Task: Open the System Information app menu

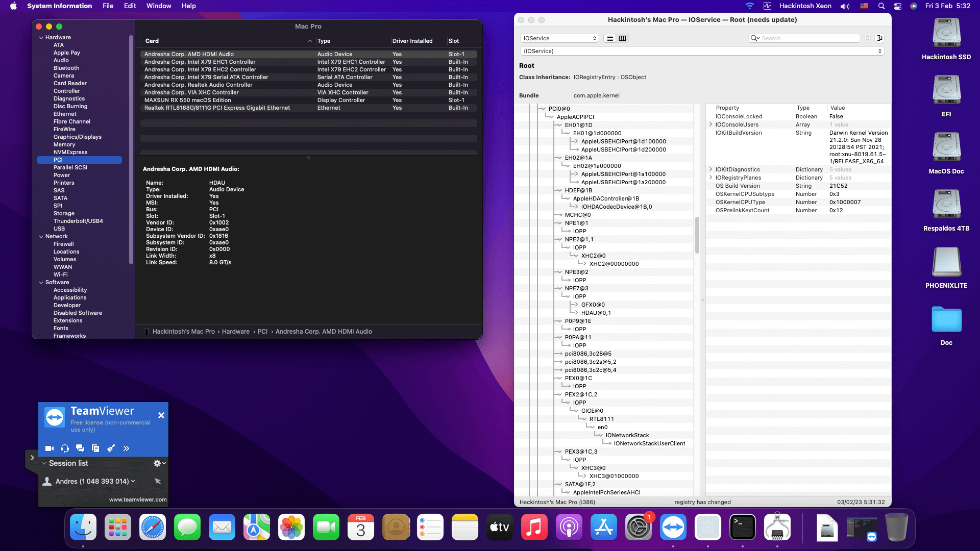Action: click(60, 6)
